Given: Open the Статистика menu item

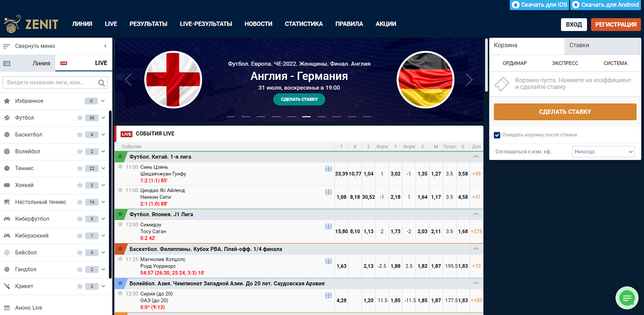Looking at the screenshot, I should click(x=304, y=24).
